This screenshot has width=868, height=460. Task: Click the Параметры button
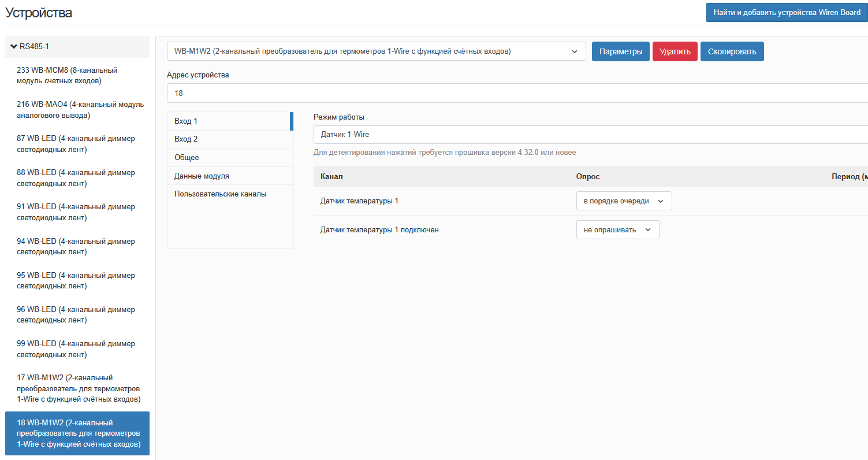coord(620,51)
